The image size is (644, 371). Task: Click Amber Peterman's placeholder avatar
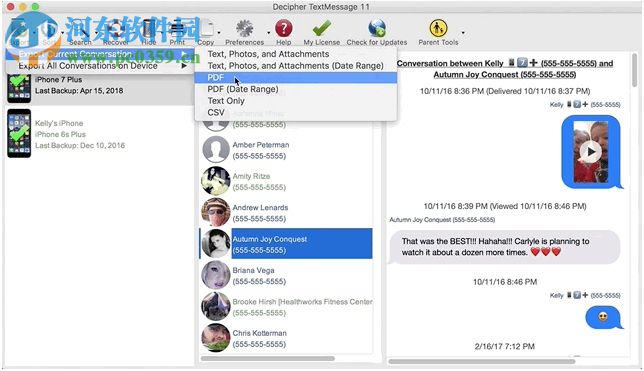pos(216,150)
